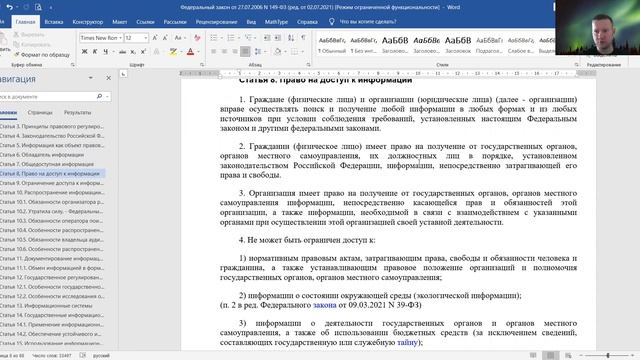This screenshot has width=640, height=360.
Task: Click the Undo arrow in the title bar
Action: 9,7
